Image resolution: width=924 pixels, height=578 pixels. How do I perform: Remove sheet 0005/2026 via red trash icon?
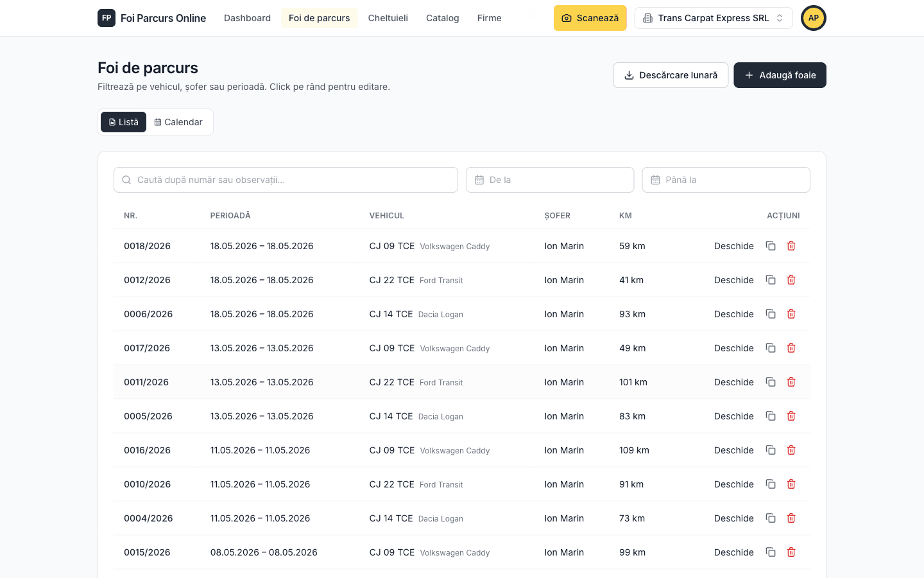tap(791, 416)
